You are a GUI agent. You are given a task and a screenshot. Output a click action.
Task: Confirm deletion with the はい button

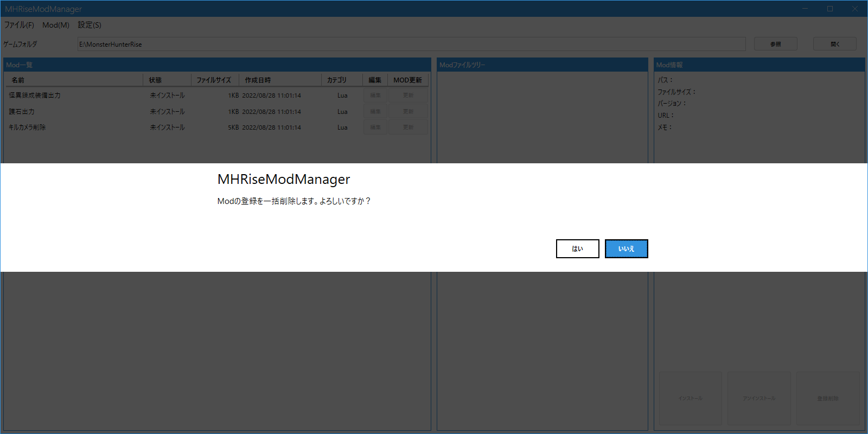pos(577,248)
